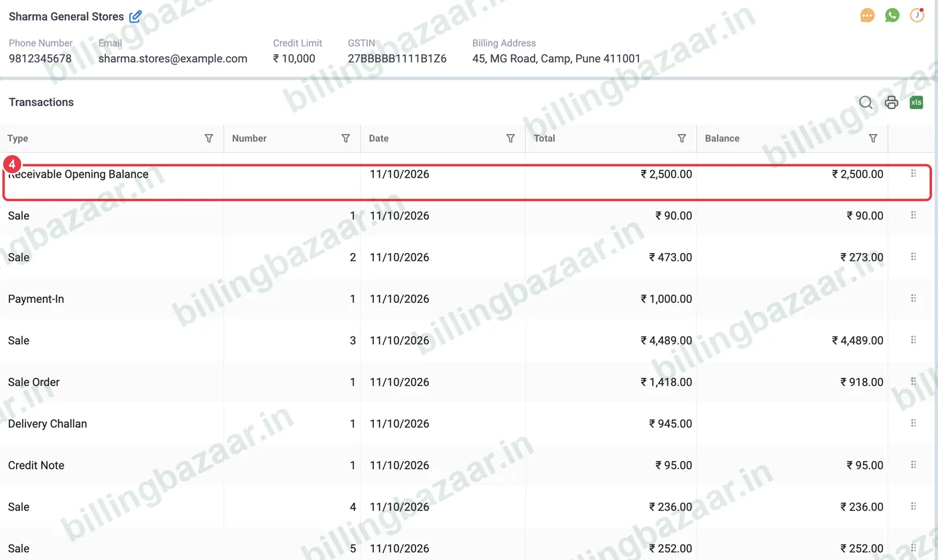
Task: Print the transactions list
Action: click(891, 102)
